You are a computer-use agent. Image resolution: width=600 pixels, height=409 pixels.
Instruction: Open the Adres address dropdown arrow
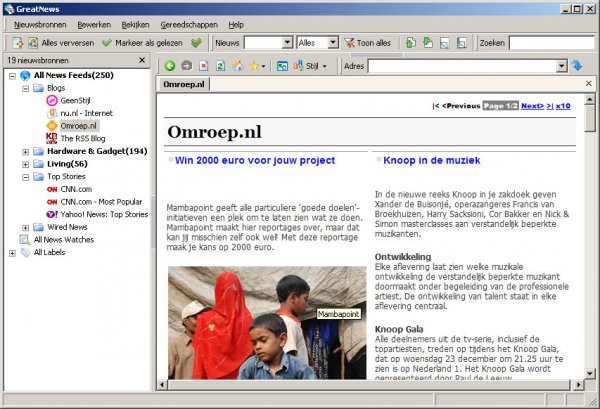pyautogui.click(x=561, y=66)
